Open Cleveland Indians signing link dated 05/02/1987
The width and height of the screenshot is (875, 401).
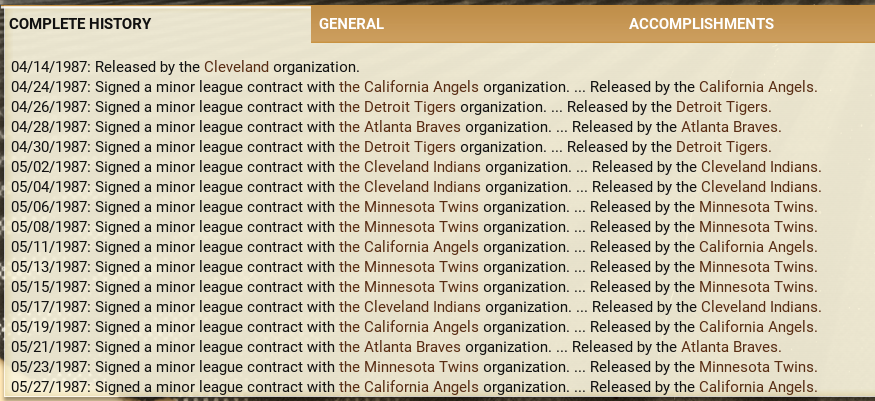point(410,167)
